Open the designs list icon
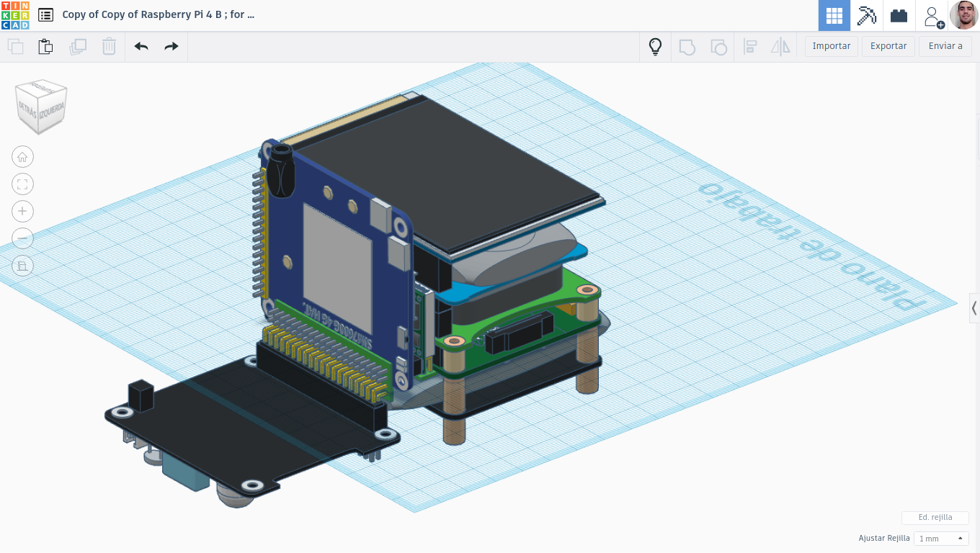Viewport: 980px width, 553px height. click(45, 14)
